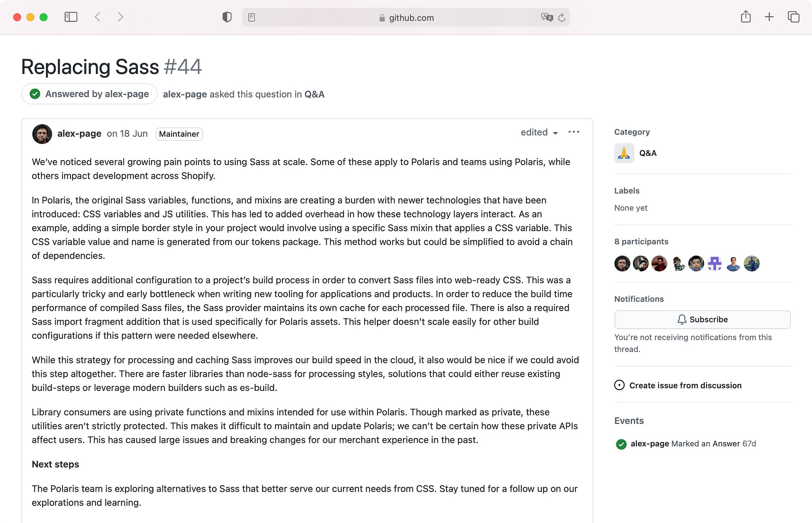This screenshot has height=523, width=812.
Task: Click Create issue from discussion
Action: click(685, 385)
